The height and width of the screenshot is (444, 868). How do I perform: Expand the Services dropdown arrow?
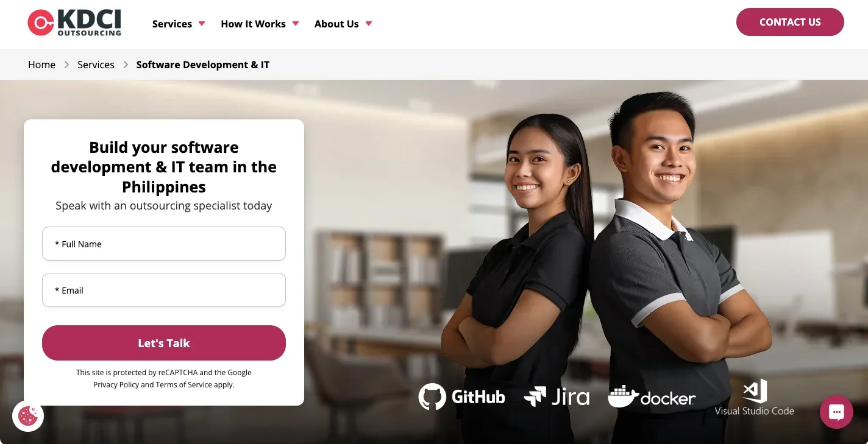pyautogui.click(x=202, y=24)
